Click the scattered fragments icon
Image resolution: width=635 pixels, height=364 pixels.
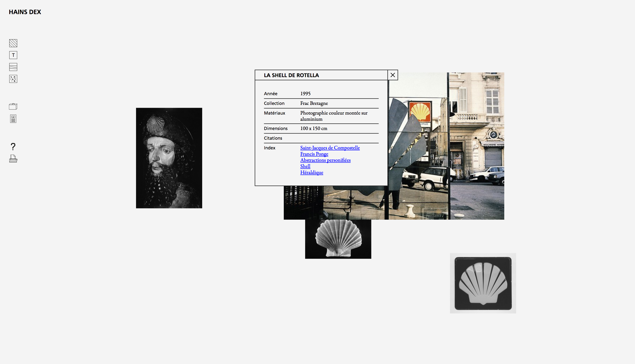13,79
